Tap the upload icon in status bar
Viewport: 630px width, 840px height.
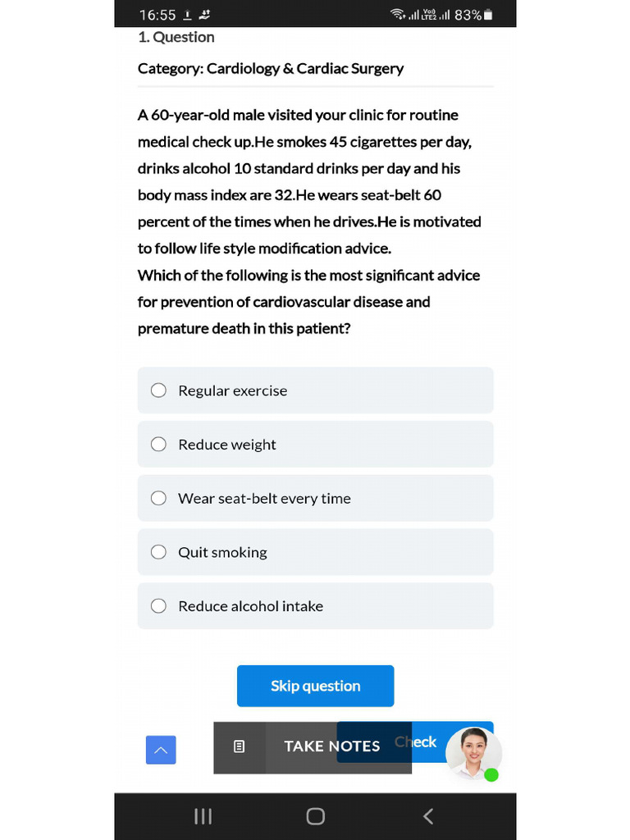tap(187, 15)
